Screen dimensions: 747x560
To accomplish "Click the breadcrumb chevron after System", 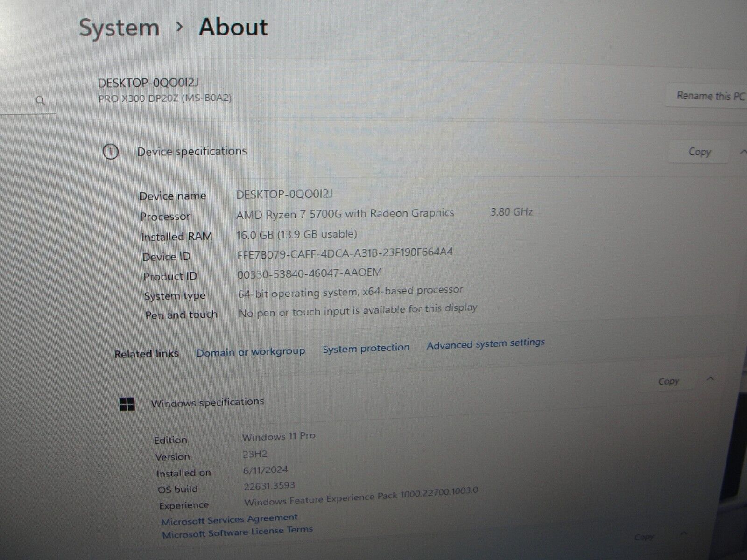I will [x=179, y=27].
